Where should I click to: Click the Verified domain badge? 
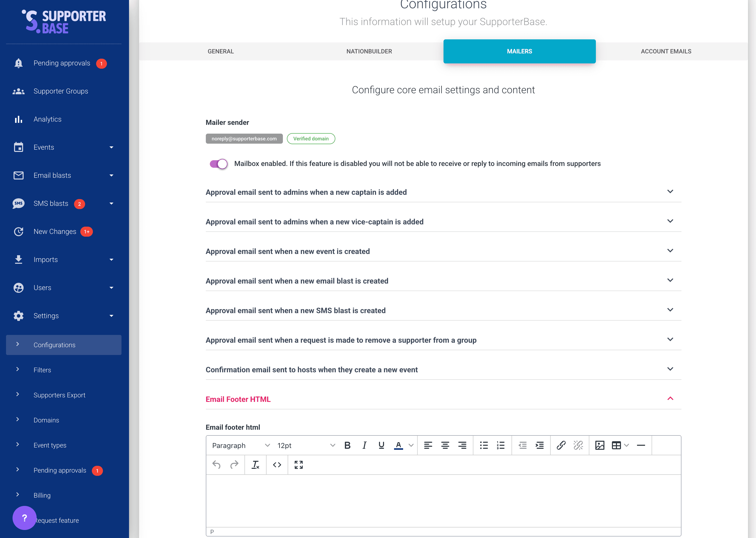pyautogui.click(x=311, y=138)
